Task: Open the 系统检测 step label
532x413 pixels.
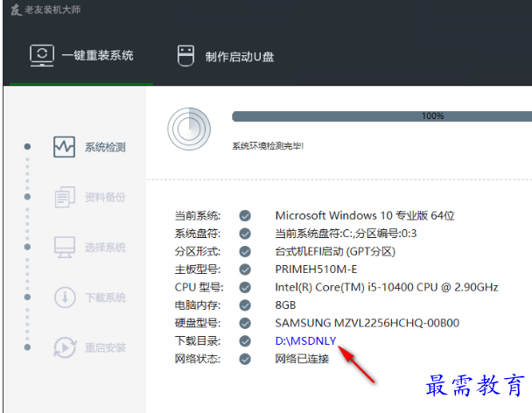Action: point(105,147)
